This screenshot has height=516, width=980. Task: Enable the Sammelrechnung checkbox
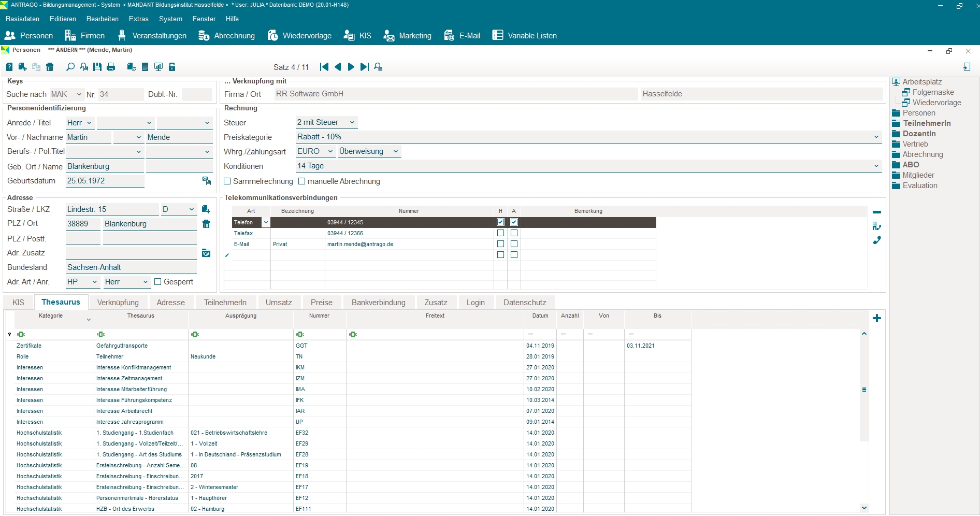(x=227, y=181)
